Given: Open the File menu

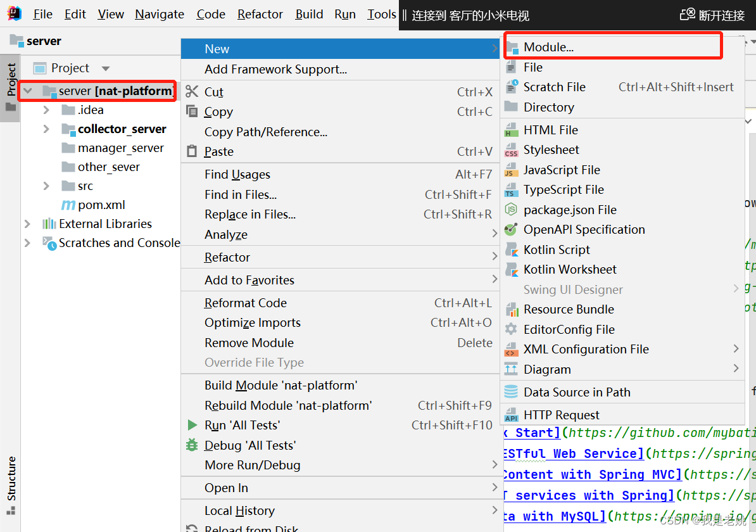Looking at the screenshot, I should [x=42, y=14].
